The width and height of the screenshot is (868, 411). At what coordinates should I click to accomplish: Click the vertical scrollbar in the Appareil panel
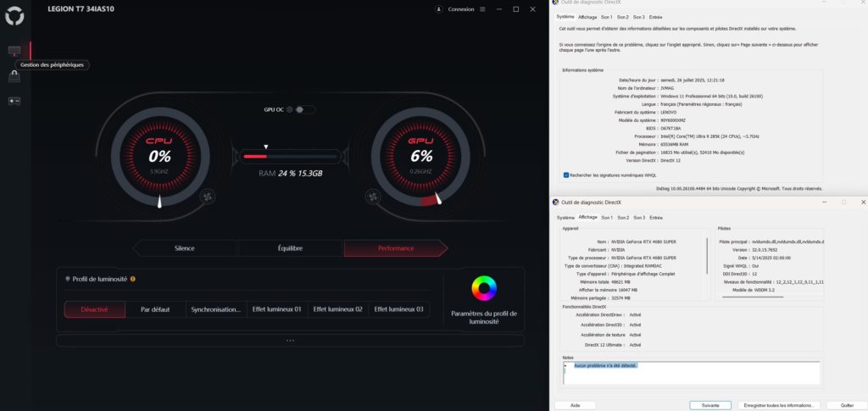point(707,256)
